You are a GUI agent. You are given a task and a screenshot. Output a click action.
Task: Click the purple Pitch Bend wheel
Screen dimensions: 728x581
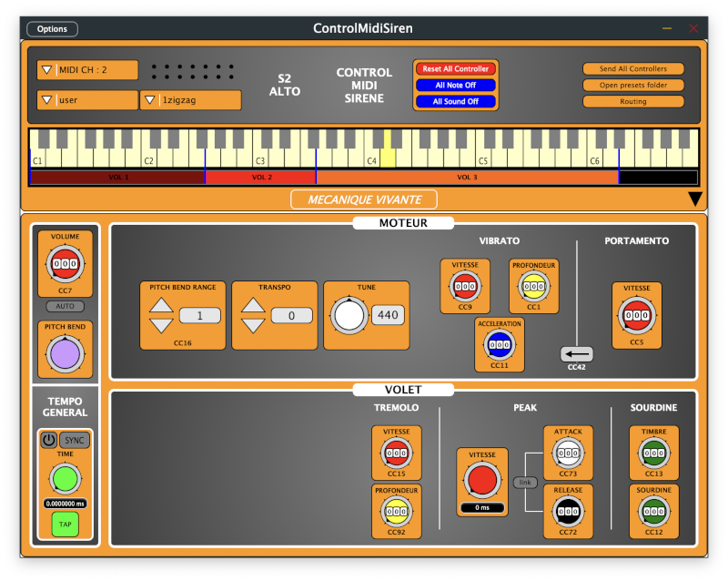click(65, 352)
